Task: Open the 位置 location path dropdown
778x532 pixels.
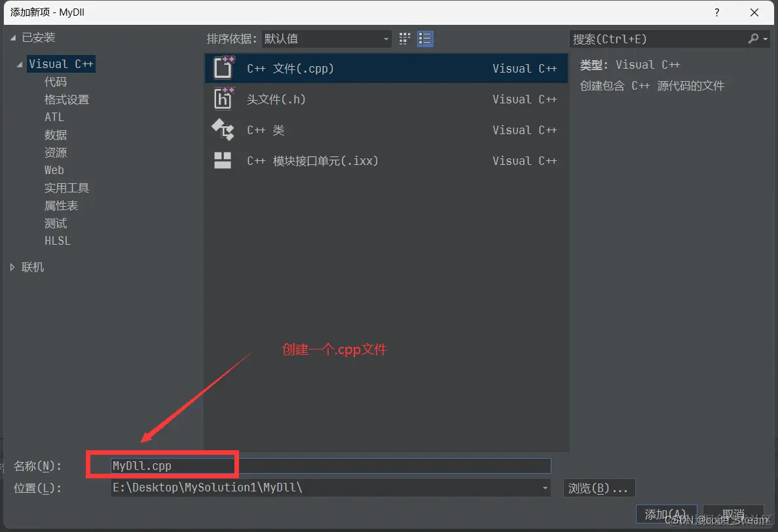Action: (x=545, y=488)
